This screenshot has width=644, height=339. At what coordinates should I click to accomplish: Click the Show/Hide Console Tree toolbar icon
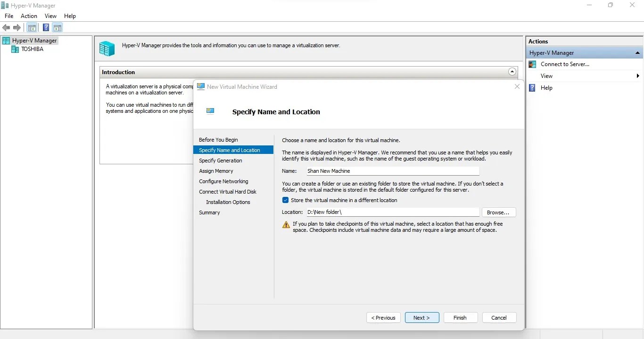coord(32,27)
